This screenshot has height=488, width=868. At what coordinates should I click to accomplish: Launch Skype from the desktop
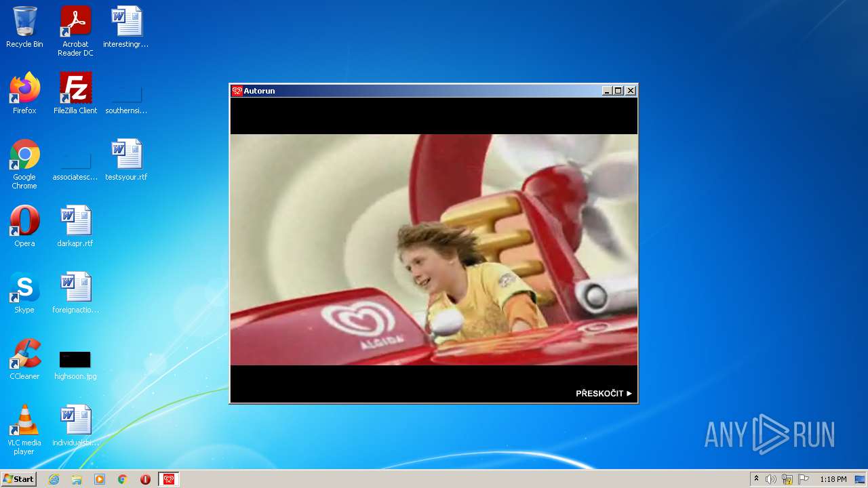pos(24,293)
